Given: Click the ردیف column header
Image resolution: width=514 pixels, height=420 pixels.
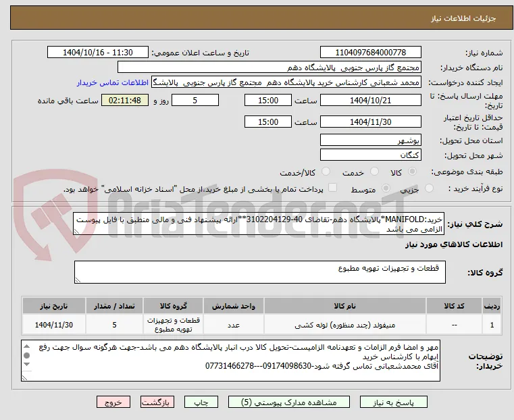Looking at the screenshot, I should pos(492,306).
